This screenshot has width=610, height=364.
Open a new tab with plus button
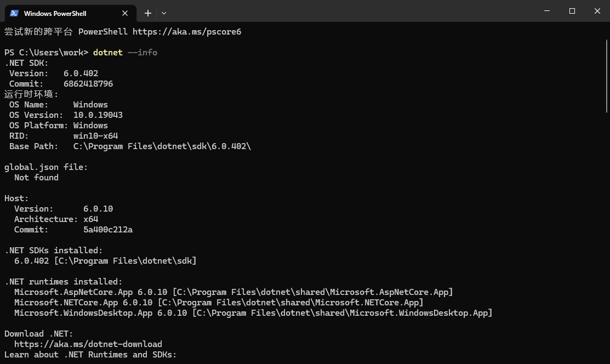coord(148,13)
